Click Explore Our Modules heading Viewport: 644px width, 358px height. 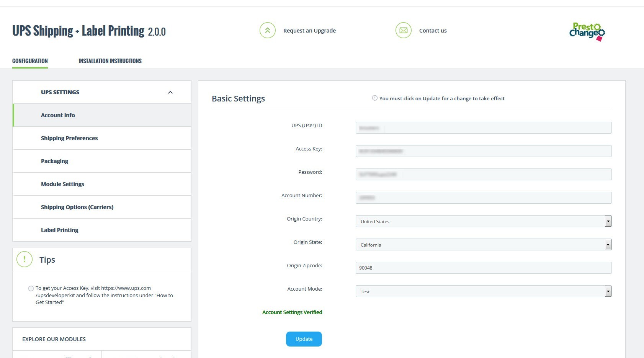point(54,339)
